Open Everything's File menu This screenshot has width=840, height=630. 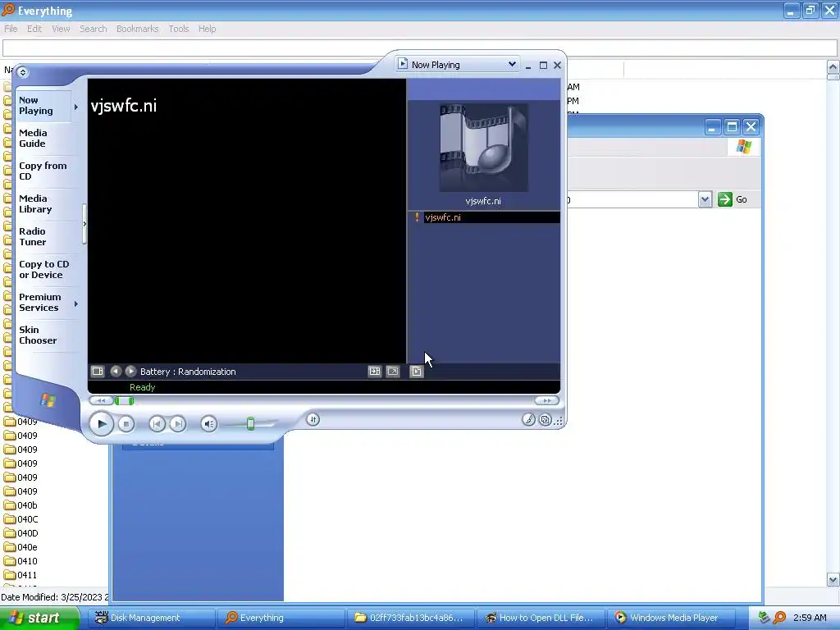pyautogui.click(x=11, y=29)
